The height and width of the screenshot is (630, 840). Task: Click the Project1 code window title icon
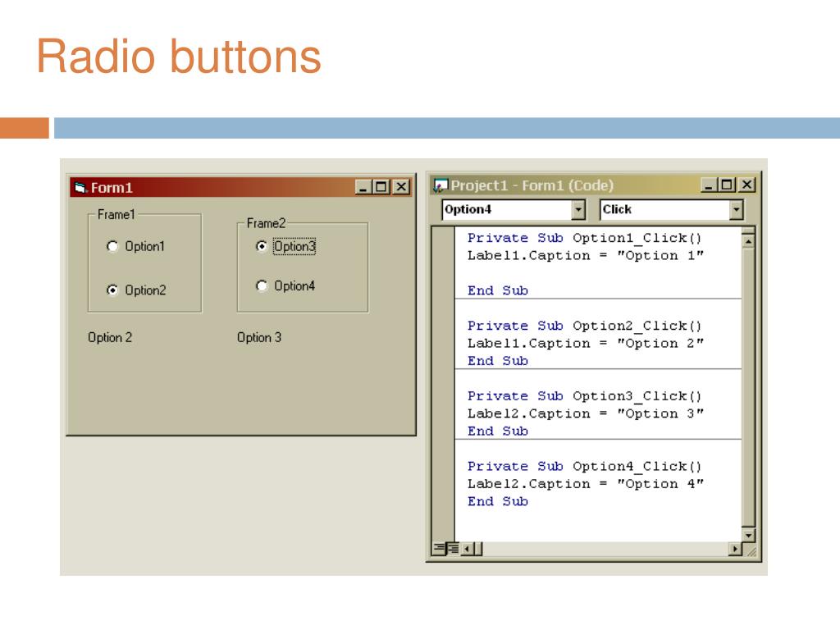coord(441,185)
